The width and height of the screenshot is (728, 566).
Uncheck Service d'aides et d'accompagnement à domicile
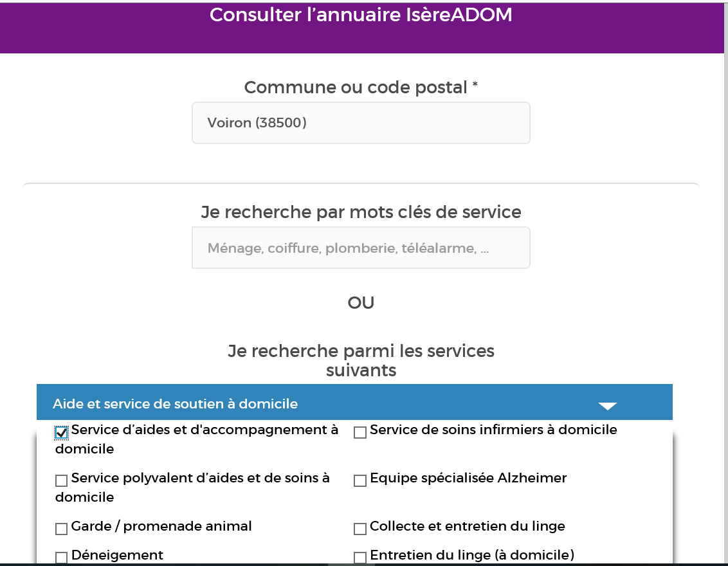[61, 432]
